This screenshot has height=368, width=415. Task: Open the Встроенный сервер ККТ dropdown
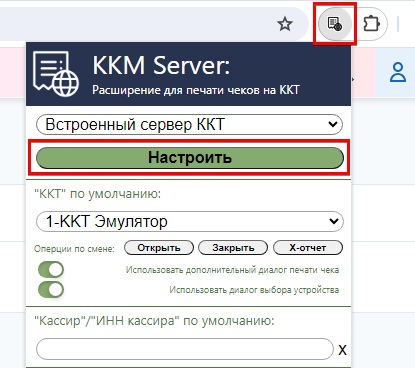[189, 124]
